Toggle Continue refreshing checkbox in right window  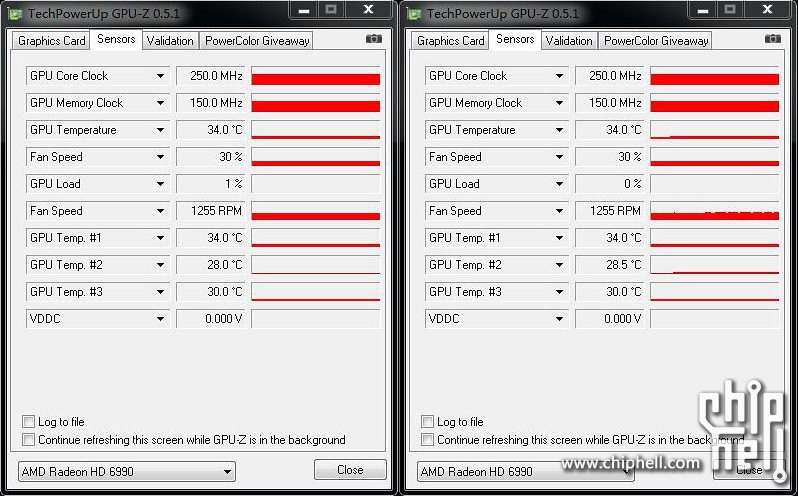click(x=428, y=440)
